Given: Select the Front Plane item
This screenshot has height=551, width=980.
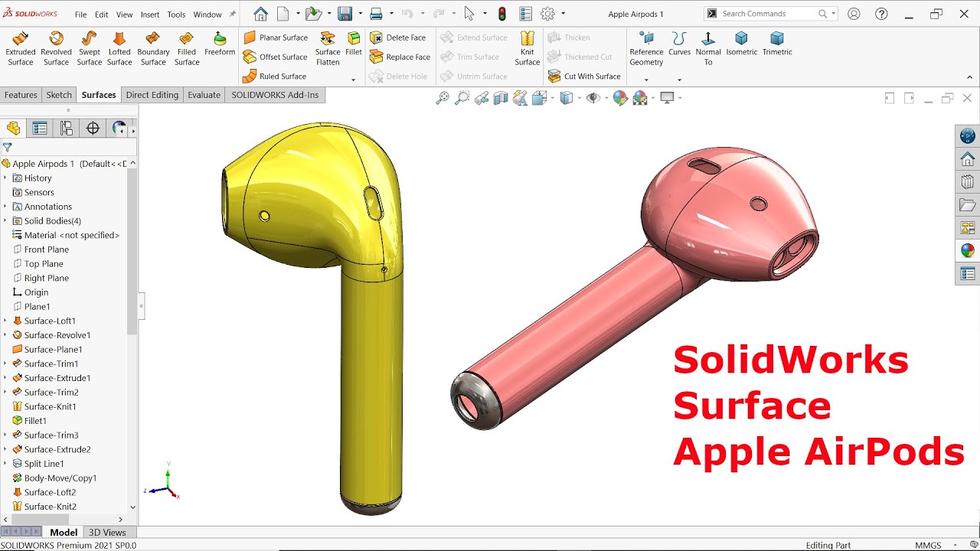Looking at the screenshot, I should click(x=41, y=249).
